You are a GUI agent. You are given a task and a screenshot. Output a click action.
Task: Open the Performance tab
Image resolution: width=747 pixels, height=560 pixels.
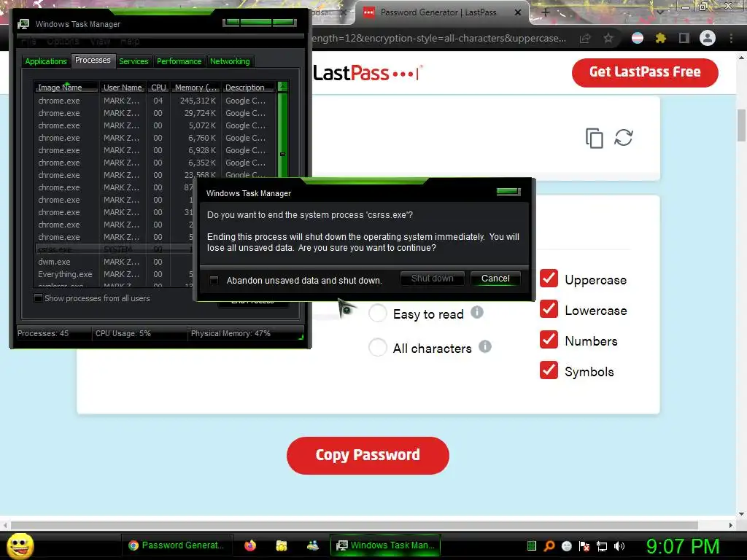pos(179,61)
